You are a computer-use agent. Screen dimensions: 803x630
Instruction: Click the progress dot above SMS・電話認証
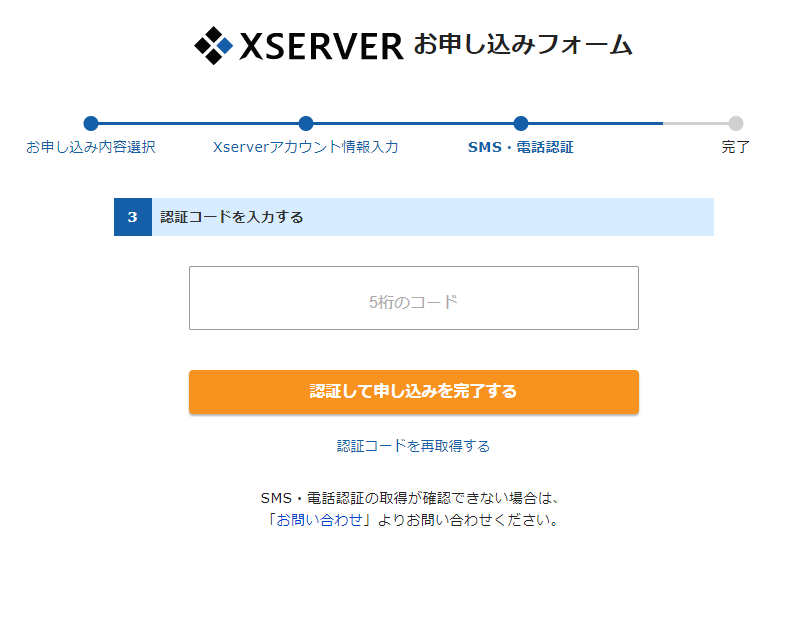click(x=521, y=123)
